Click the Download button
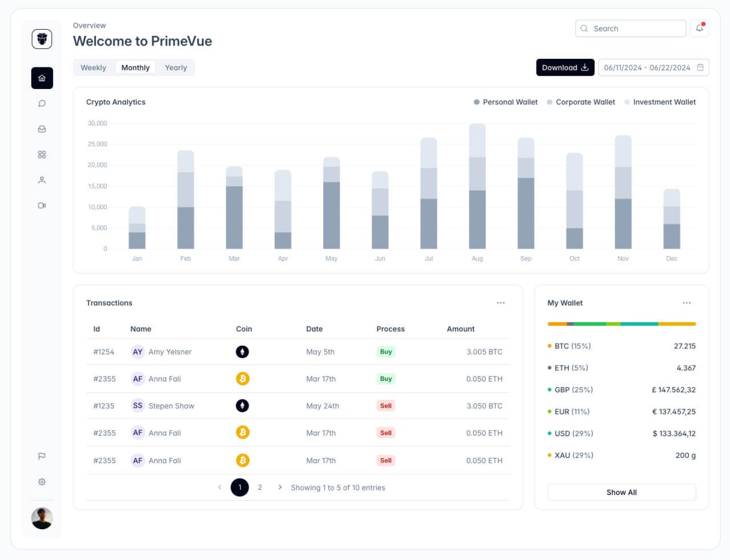The width and height of the screenshot is (730, 560). pyautogui.click(x=565, y=67)
